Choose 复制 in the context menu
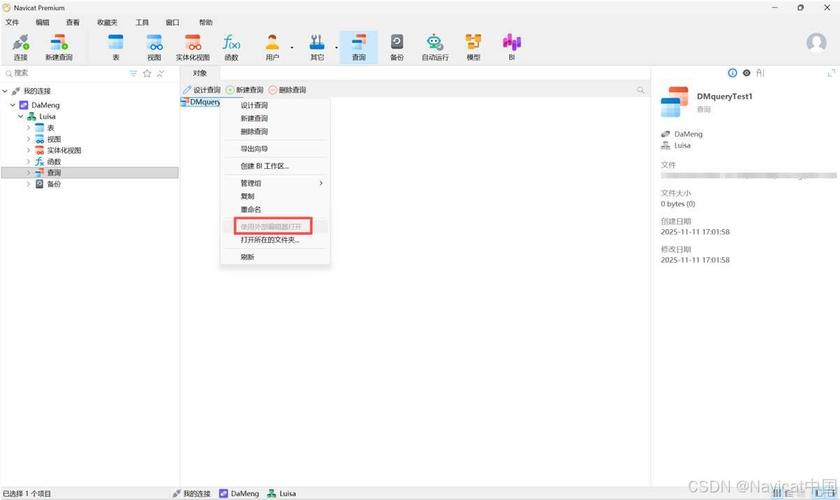This screenshot has width=840, height=500. coord(275,196)
